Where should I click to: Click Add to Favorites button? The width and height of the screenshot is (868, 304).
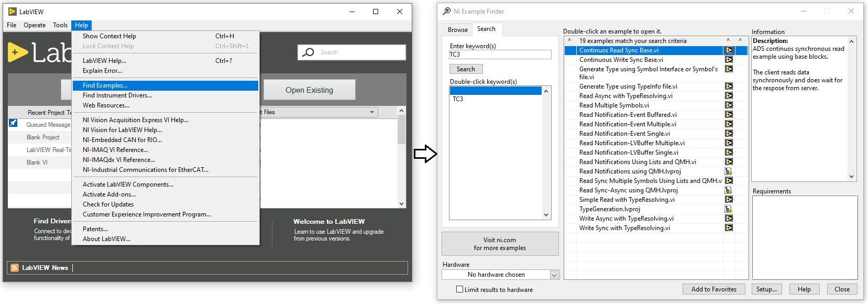click(x=713, y=289)
